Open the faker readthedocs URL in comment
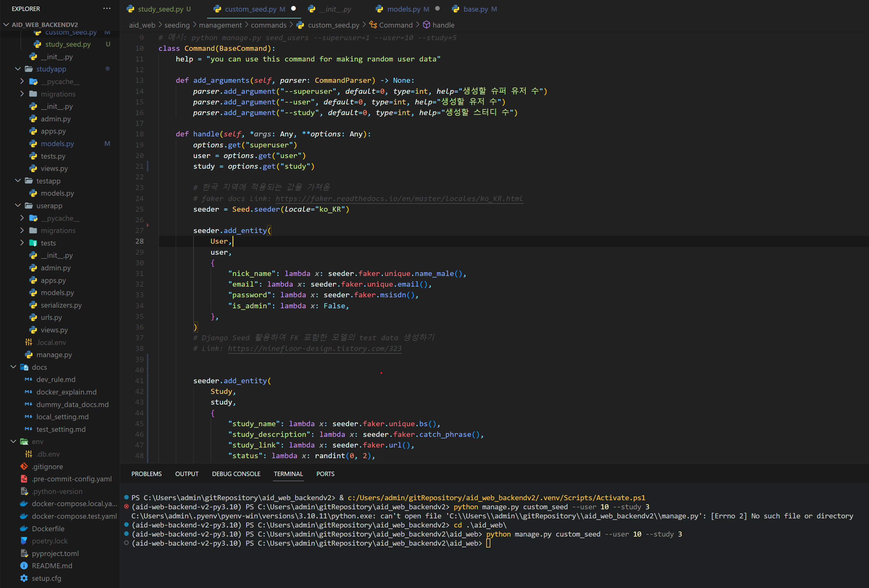 (x=399, y=199)
